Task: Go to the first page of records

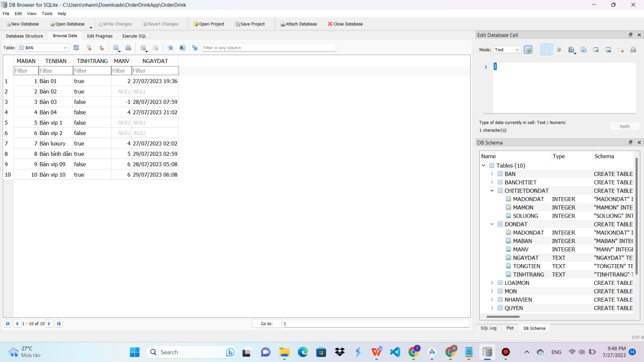Action: coord(8,323)
